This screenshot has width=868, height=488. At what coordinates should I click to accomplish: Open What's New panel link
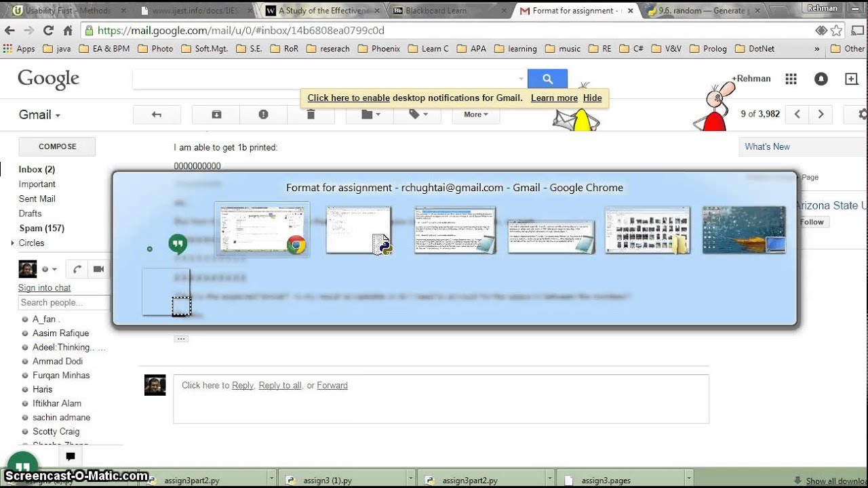pyautogui.click(x=767, y=146)
